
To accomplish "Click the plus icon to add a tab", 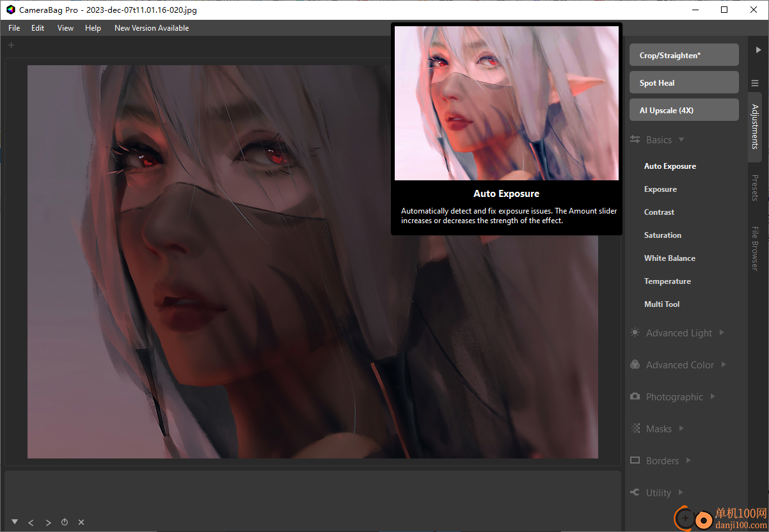I will 11,45.
